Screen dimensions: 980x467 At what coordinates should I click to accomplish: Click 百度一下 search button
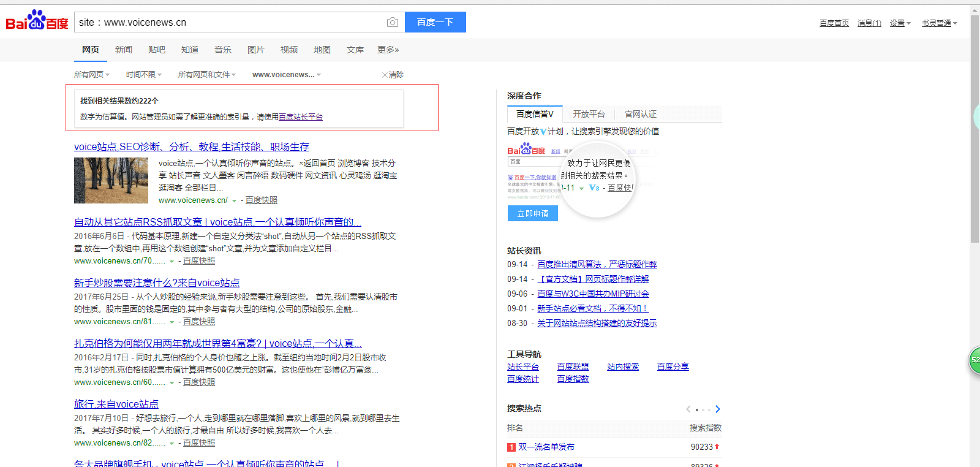point(435,22)
